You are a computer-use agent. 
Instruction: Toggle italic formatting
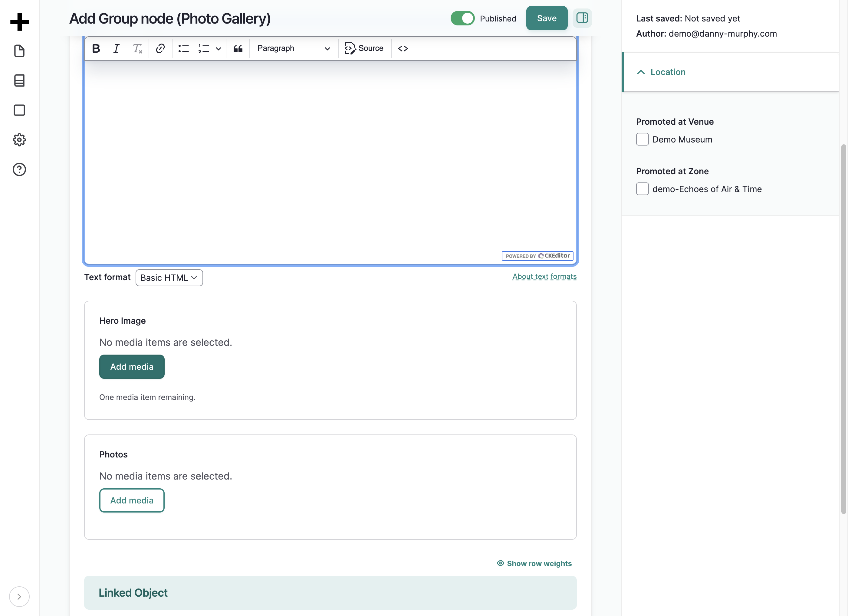[116, 48]
